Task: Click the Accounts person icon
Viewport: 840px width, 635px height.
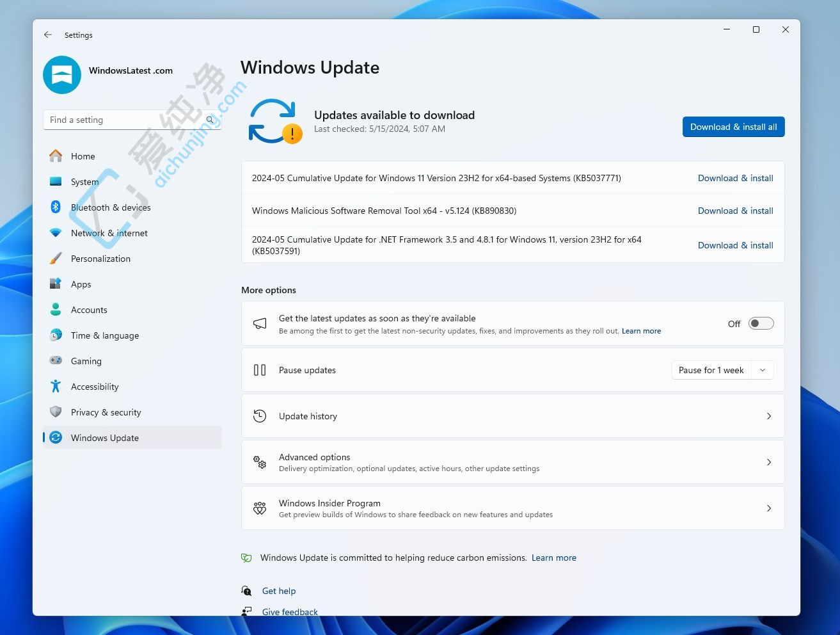Action: click(x=56, y=309)
